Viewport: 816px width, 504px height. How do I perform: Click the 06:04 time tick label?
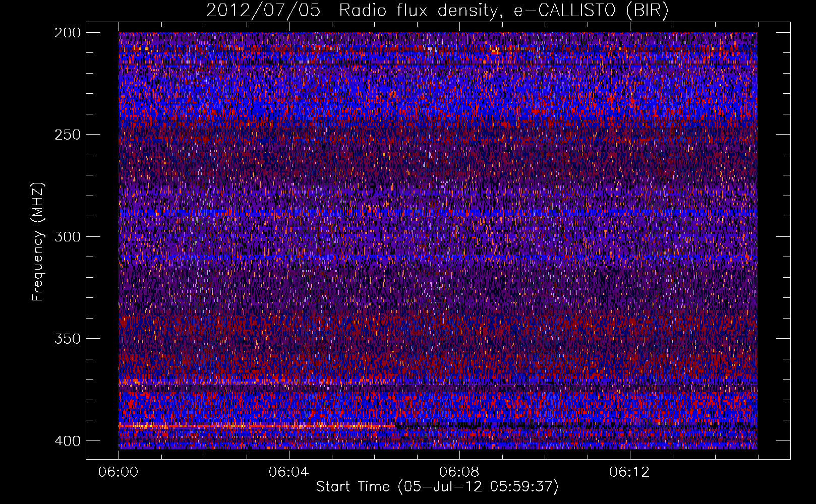[x=289, y=472]
